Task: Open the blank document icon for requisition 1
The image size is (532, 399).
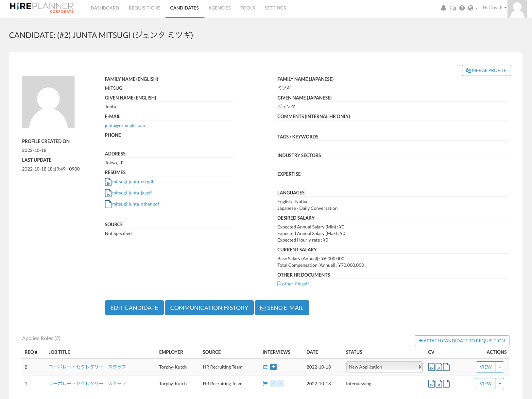Action: coord(447,383)
